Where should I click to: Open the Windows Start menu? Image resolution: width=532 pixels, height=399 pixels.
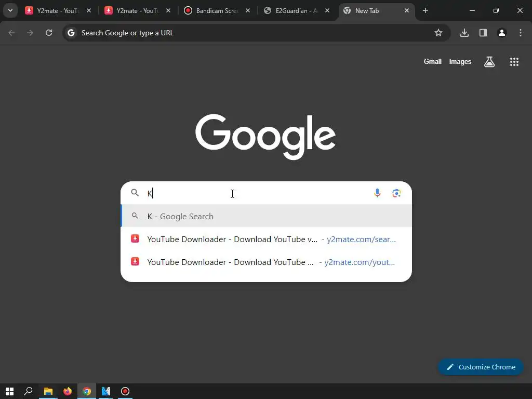[x=9, y=391]
